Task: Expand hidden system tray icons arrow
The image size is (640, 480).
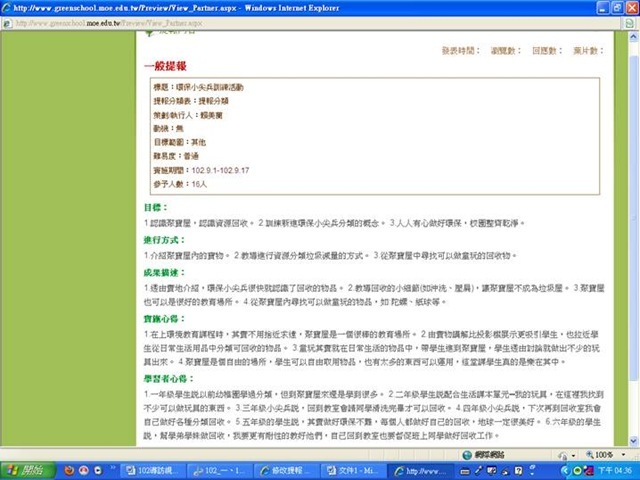Action: [x=565, y=471]
